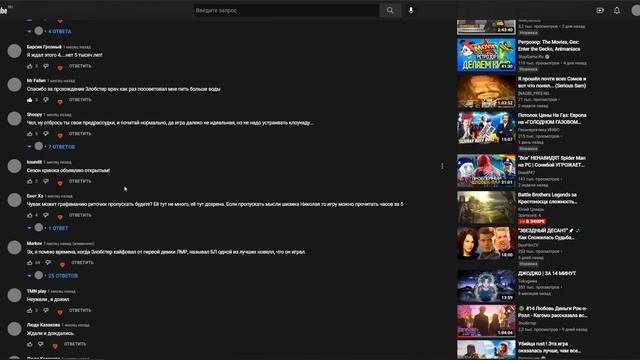Image resolution: width=640 pixels, height=360 pixels.
Task: Open the Serious Sam video thumbnail
Action: (x=486, y=91)
